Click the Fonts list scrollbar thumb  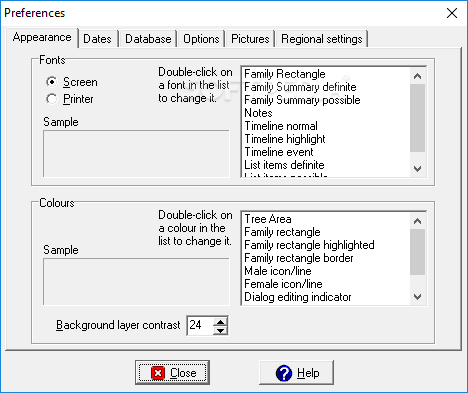point(417,118)
